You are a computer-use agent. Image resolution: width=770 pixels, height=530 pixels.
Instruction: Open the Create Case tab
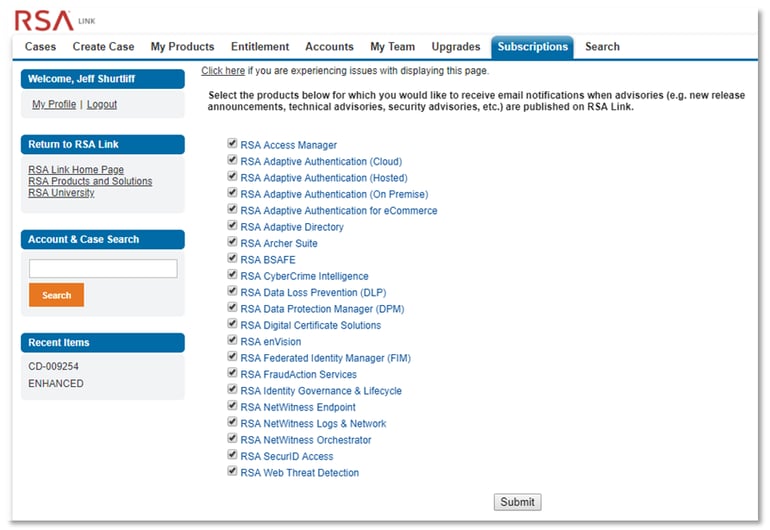[x=103, y=47]
